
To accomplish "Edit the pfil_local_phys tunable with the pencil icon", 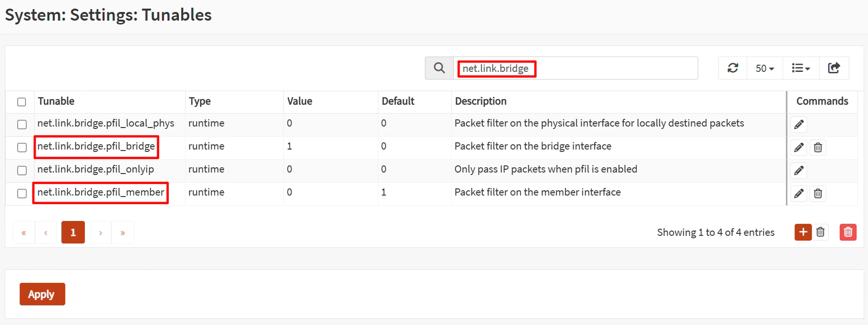I will click(799, 125).
